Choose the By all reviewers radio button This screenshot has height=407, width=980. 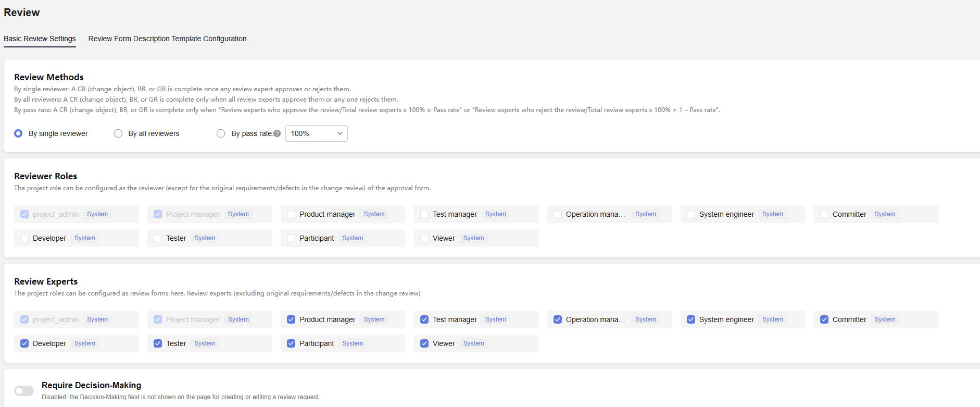118,133
